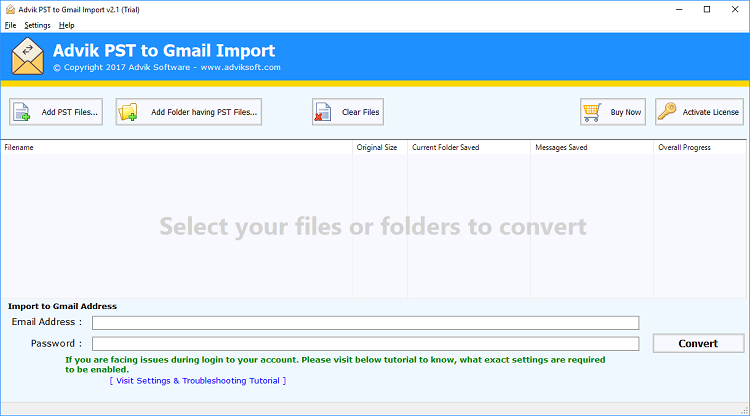Minimize the Advik window
The width and height of the screenshot is (750, 416).
point(679,10)
